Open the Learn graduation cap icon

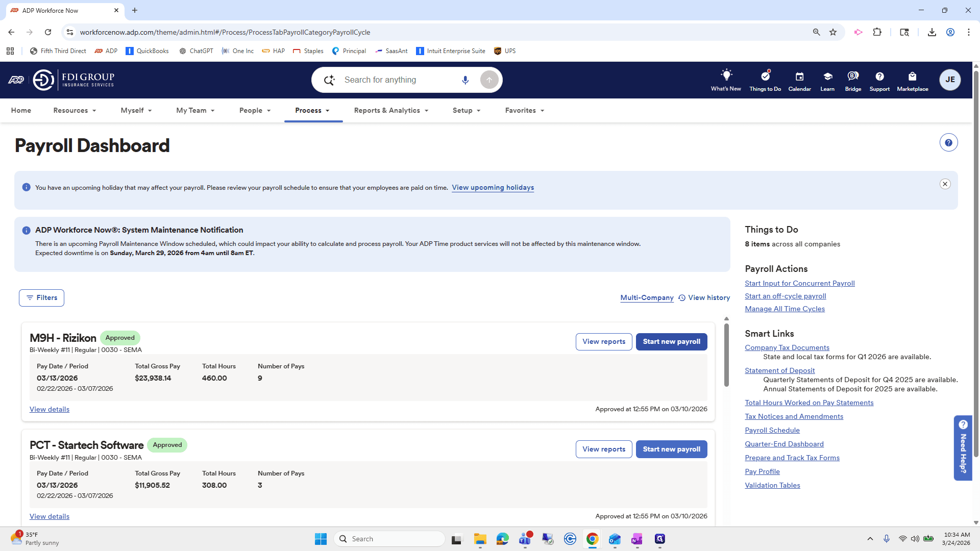[827, 77]
